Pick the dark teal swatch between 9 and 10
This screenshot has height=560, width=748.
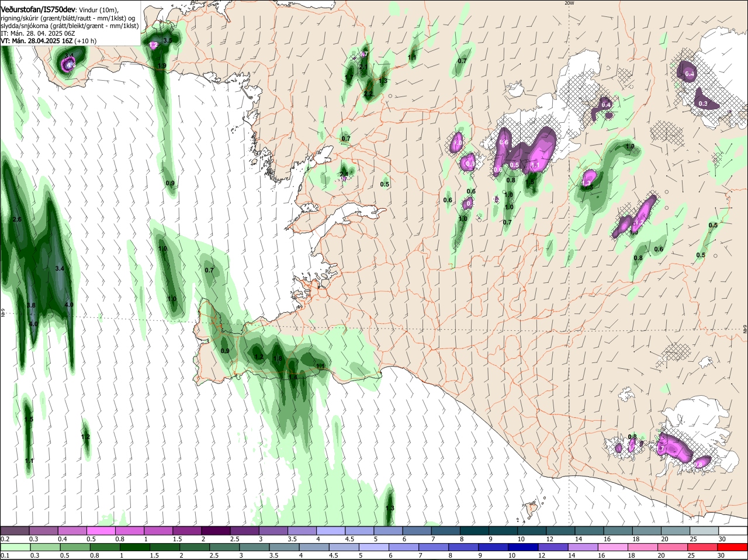click(x=502, y=531)
